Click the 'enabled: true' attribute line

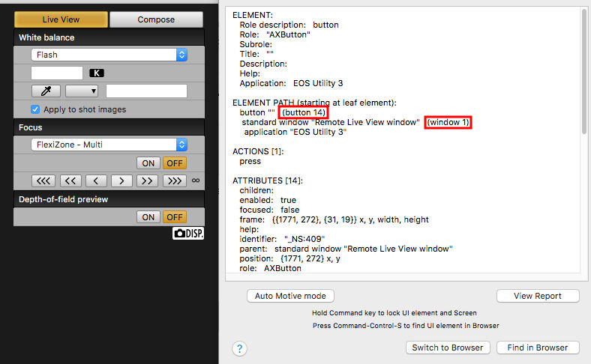268,200
